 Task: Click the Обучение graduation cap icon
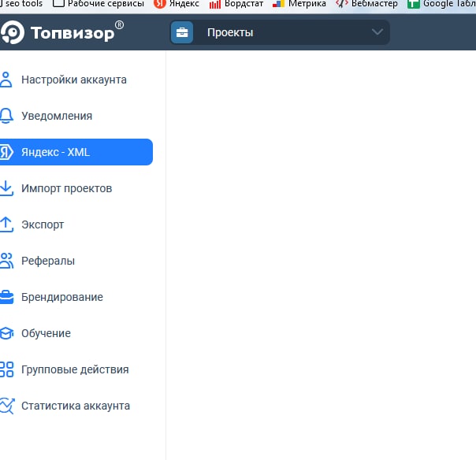pos(6,333)
